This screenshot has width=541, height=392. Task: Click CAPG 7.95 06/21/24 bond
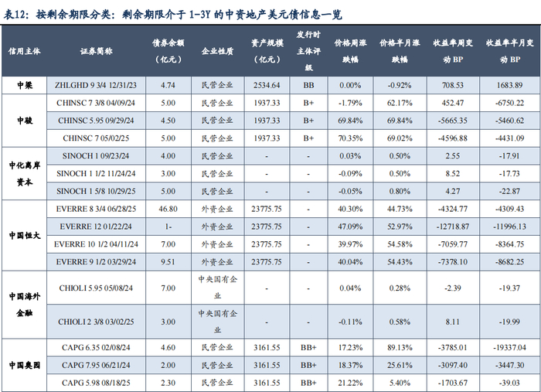coord(96,365)
